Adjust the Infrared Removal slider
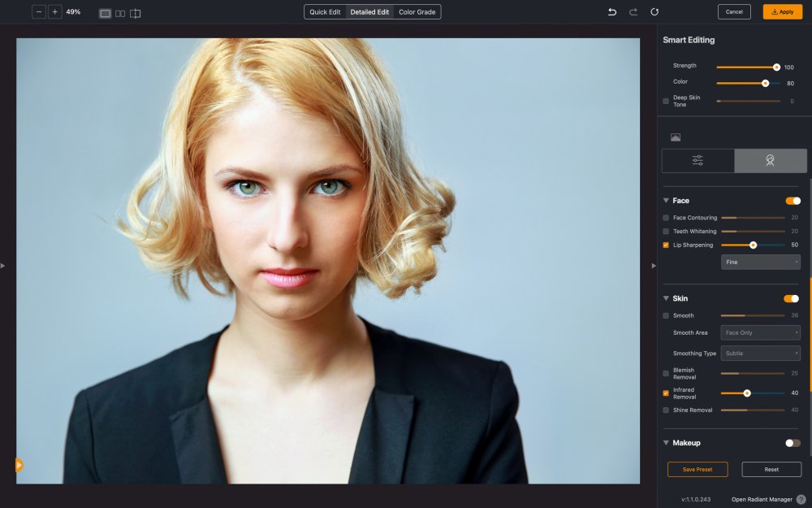 point(753,393)
